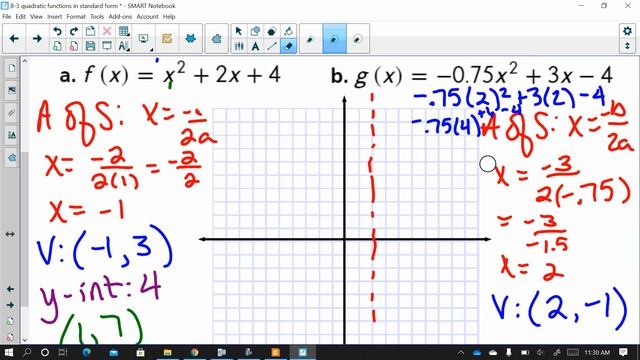Click the blue monster response icon

coord(190,39)
